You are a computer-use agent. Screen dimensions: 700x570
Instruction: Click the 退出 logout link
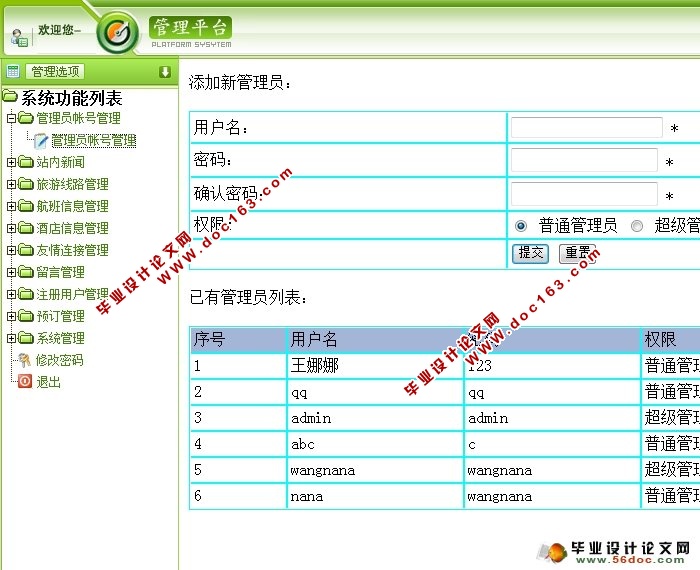coord(49,382)
